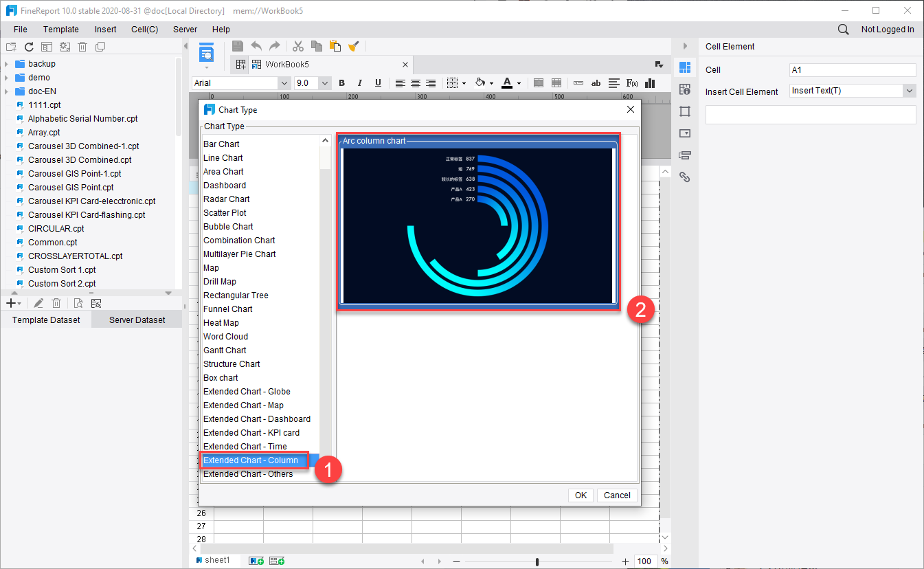Click the Insert Formula F(x) icon
Viewport: 924px width, 569px height.
click(x=632, y=83)
